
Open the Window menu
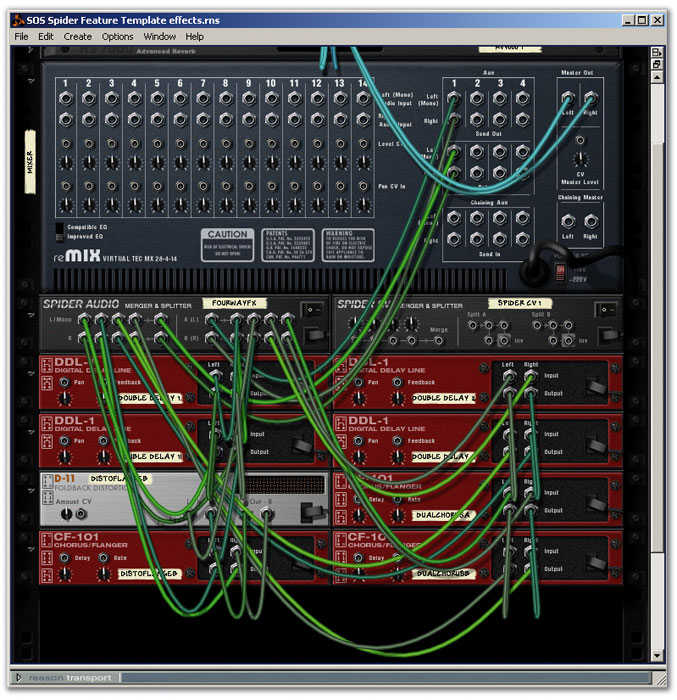click(159, 37)
